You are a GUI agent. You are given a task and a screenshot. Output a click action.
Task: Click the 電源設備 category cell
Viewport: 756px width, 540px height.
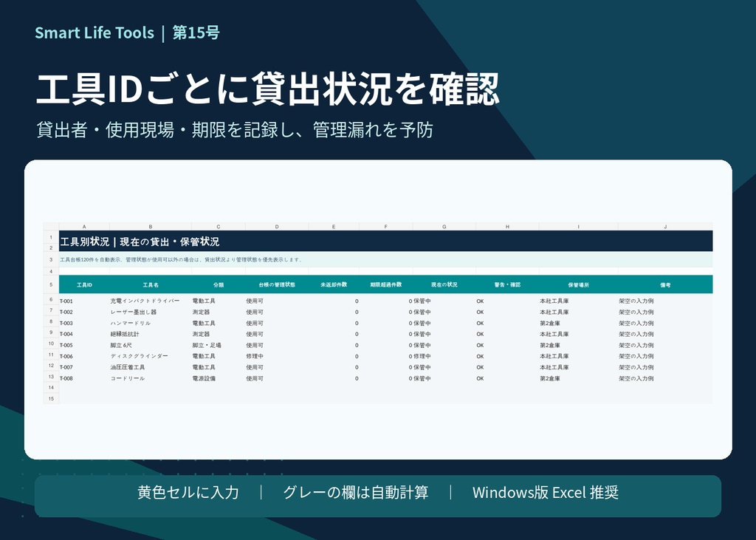(219, 378)
